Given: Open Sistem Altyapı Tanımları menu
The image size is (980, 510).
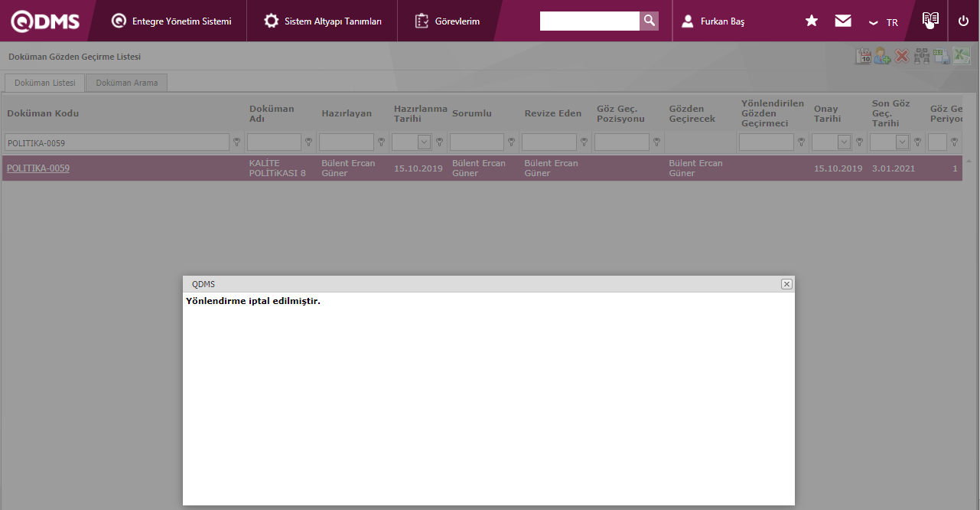Looking at the screenshot, I should click(322, 21).
